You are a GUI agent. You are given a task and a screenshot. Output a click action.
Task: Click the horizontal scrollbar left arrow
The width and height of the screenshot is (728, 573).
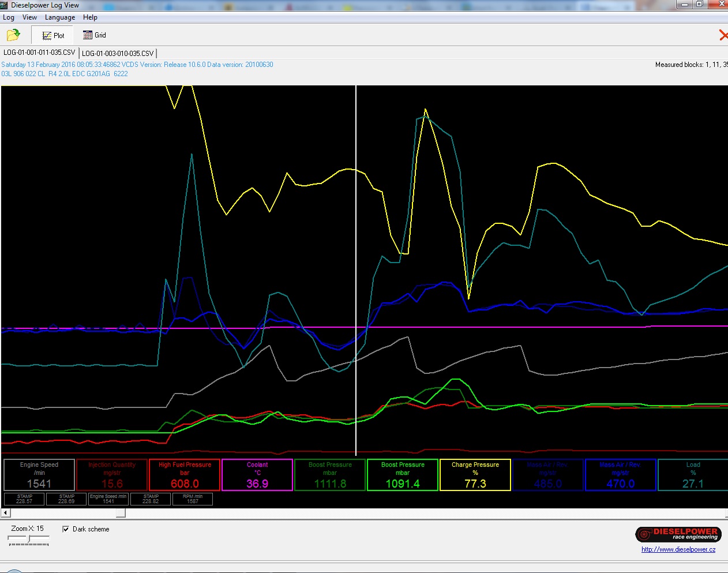coord(6,512)
